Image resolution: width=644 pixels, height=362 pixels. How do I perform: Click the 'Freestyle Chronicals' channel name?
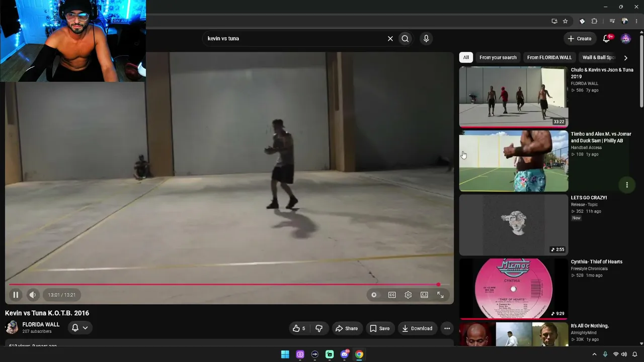point(589,269)
